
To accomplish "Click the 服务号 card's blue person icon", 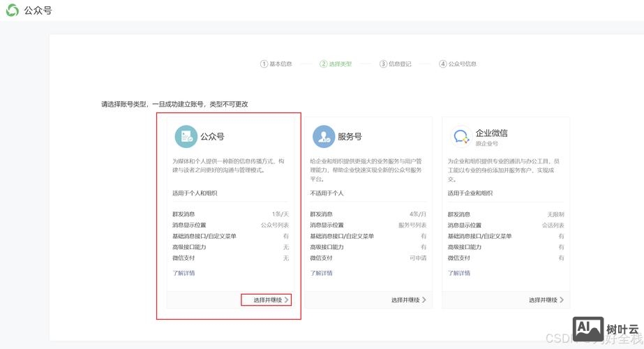I will (x=324, y=137).
